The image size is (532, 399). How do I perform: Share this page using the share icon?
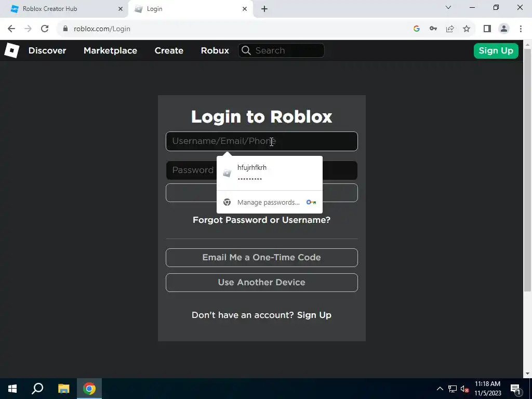pos(450,29)
